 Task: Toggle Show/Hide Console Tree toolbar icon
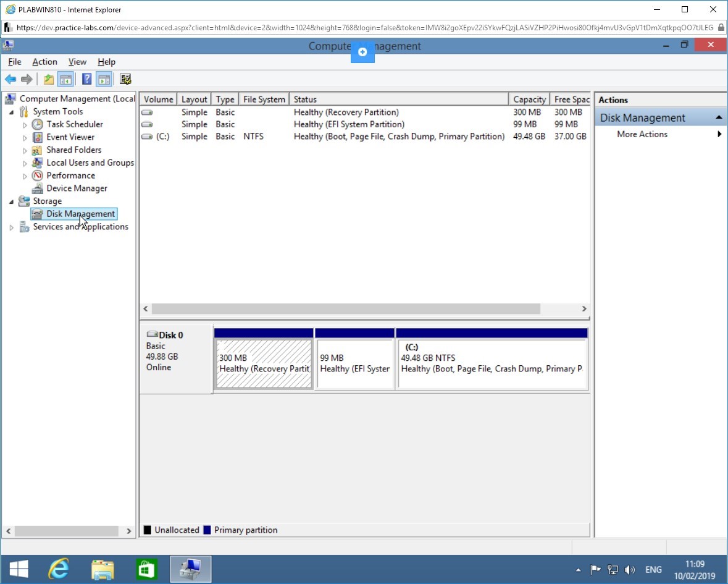point(65,80)
